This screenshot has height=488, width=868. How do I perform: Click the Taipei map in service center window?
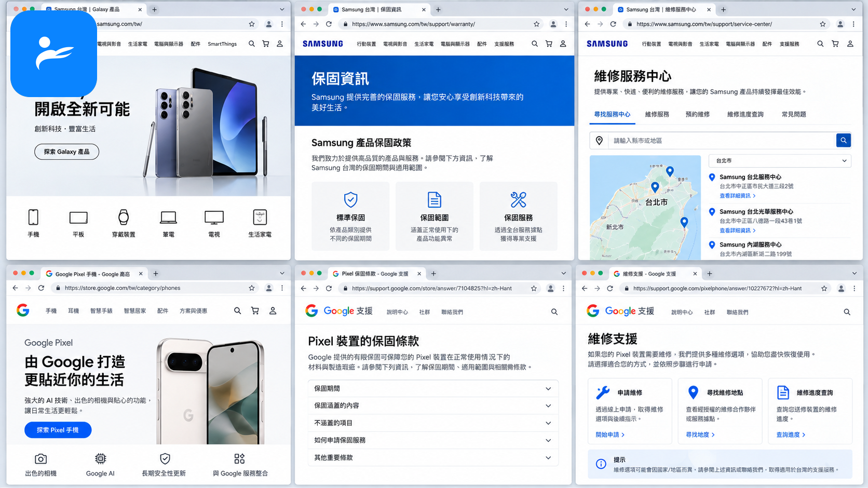pos(645,208)
